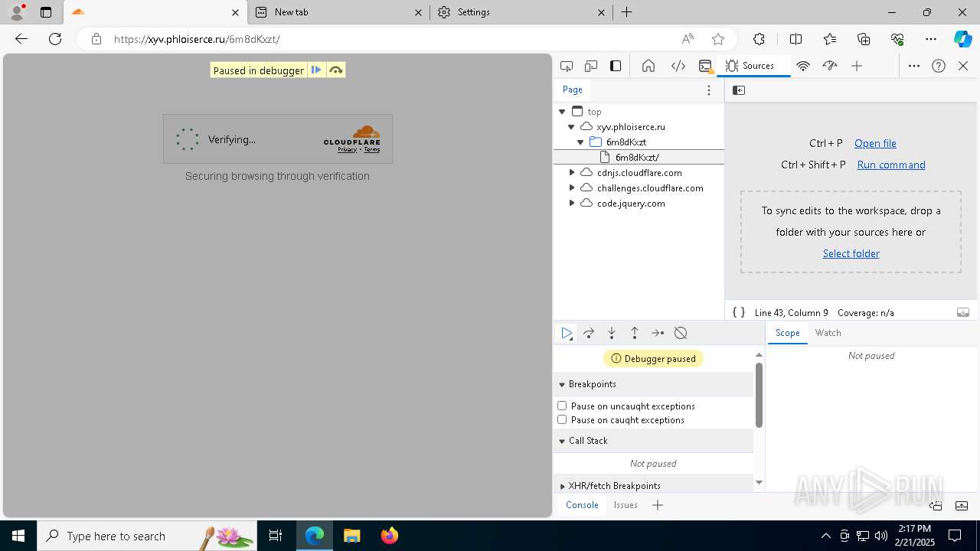980x551 pixels.
Task: Add more tools to DevTools bar
Action: 857,66
